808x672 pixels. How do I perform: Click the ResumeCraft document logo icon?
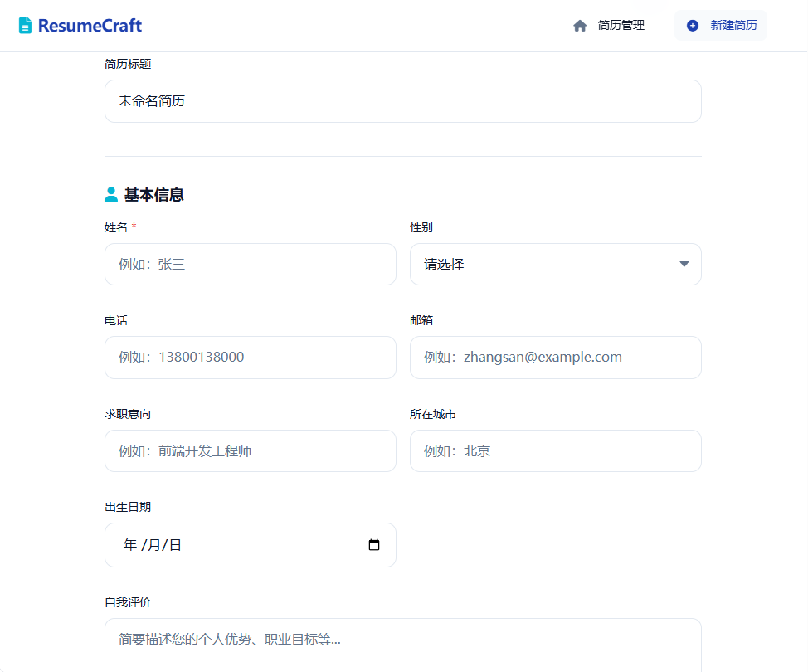pos(26,25)
